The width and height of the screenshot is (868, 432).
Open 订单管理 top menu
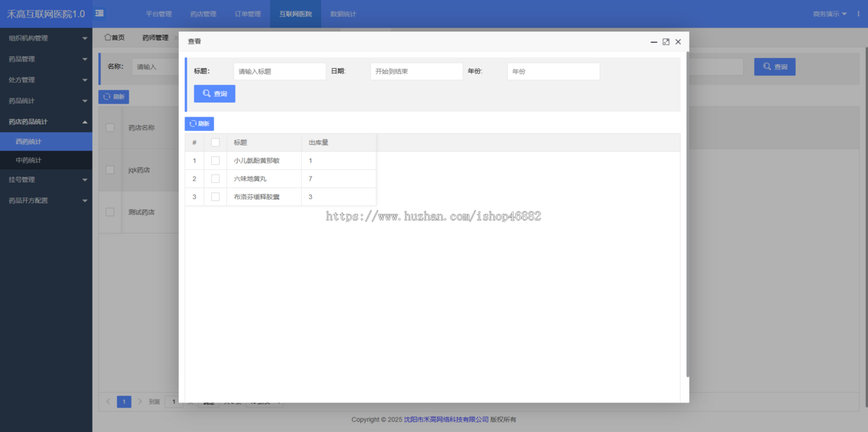[248, 14]
